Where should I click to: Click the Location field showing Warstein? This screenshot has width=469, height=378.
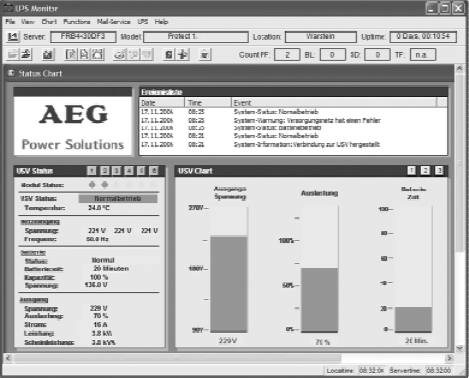click(321, 37)
